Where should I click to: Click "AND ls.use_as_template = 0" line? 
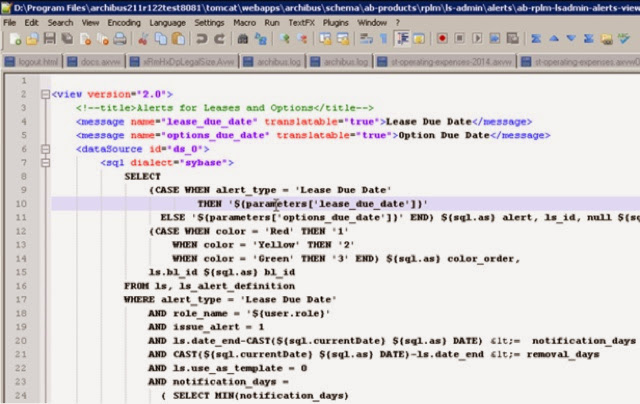pos(228,368)
